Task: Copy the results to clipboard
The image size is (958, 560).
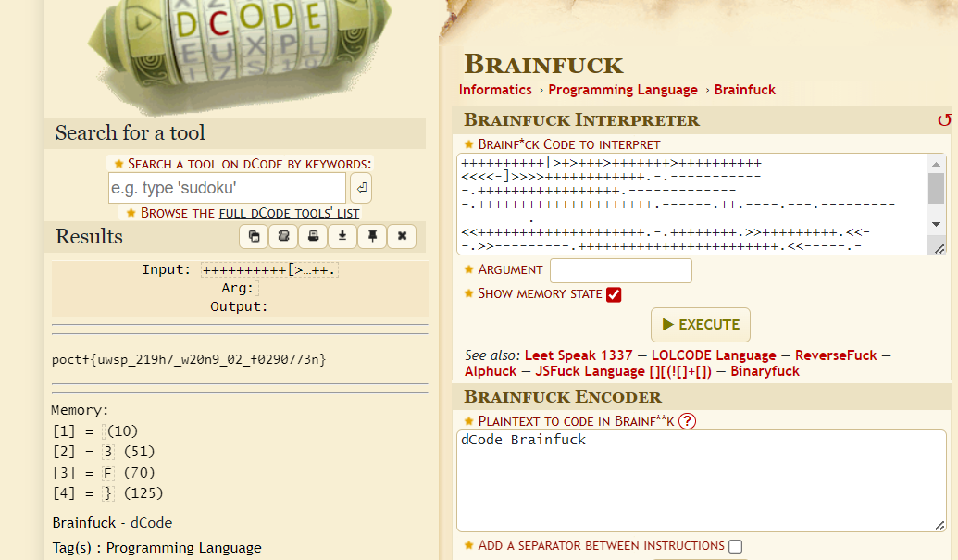Action: (x=255, y=236)
